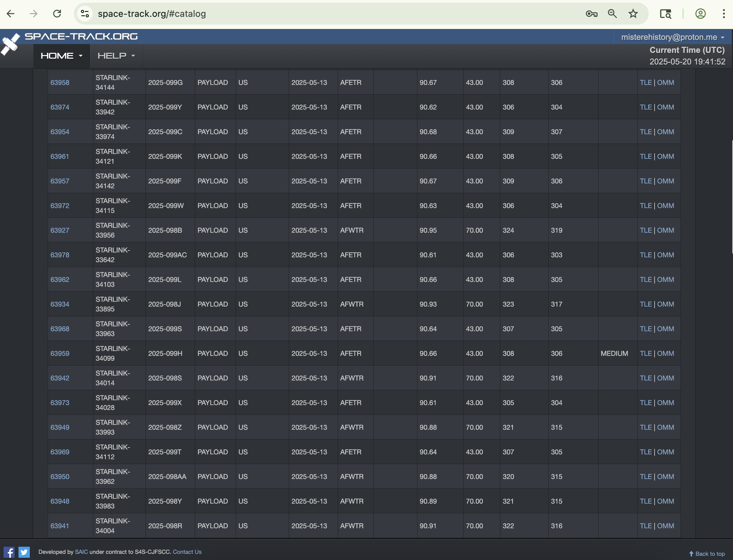Viewport: 733px width, 560px height.
Task: Select international designator 2025-099AC
Action: click(167, 255)
